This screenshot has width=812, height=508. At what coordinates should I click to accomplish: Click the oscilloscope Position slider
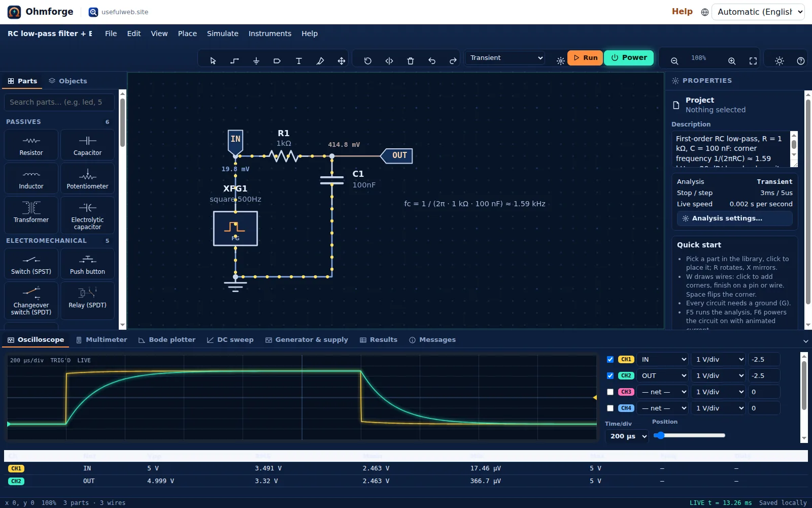click(x=690, y=435)
